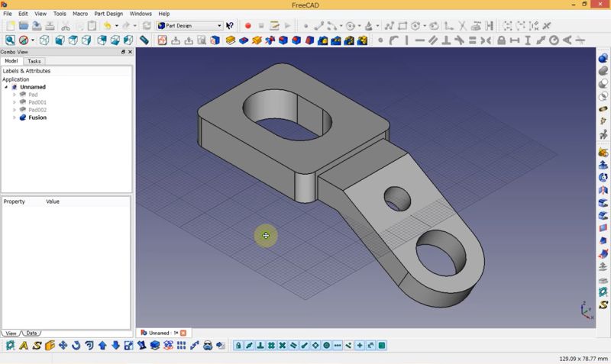Click the Measure distance ruler icon
Image resolution: width=611 pixels, height=364 pixels.
(144, 40)
